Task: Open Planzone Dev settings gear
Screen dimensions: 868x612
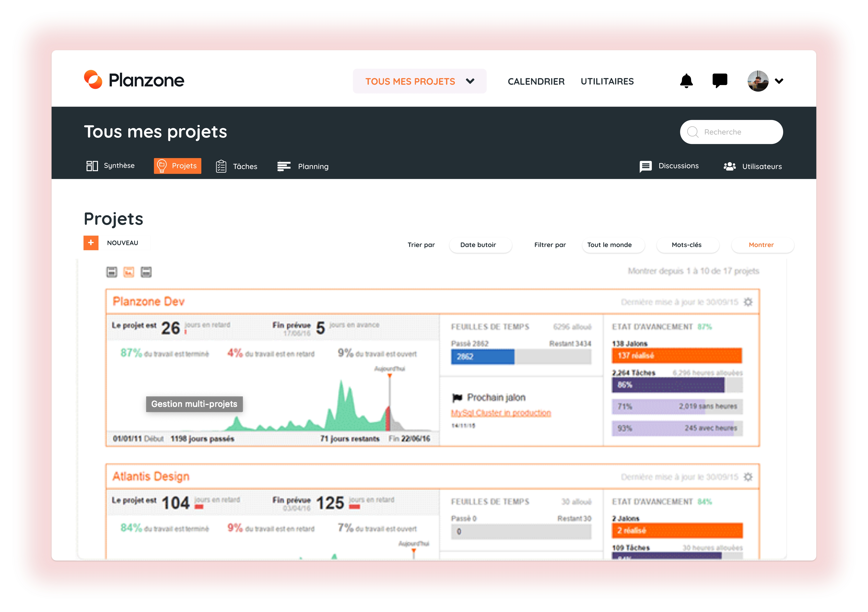Action: [x=748, y=302]
